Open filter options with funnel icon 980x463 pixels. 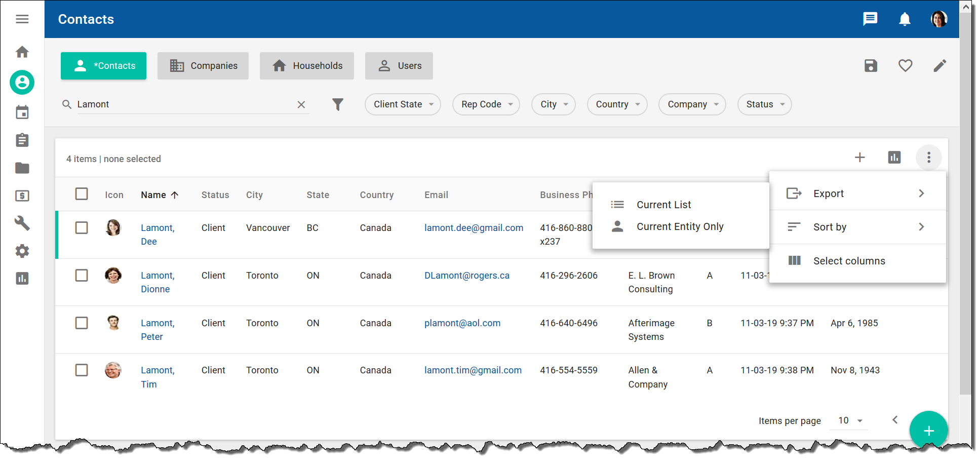(338, 104)
